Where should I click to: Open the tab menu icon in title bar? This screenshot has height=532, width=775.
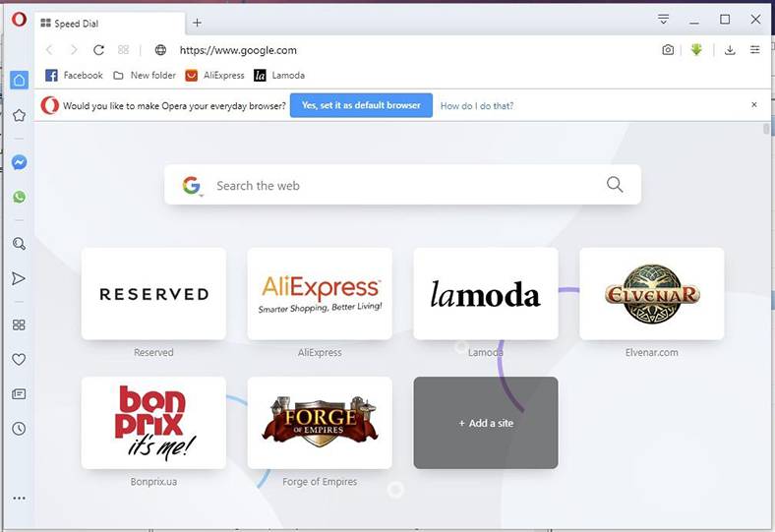click(x=663, y=20)
